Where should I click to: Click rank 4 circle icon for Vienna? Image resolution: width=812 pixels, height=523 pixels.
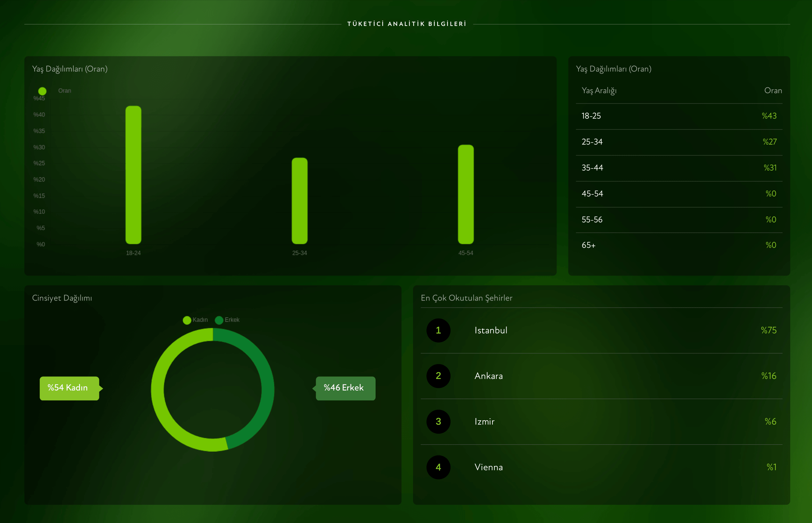pos(438,467)
